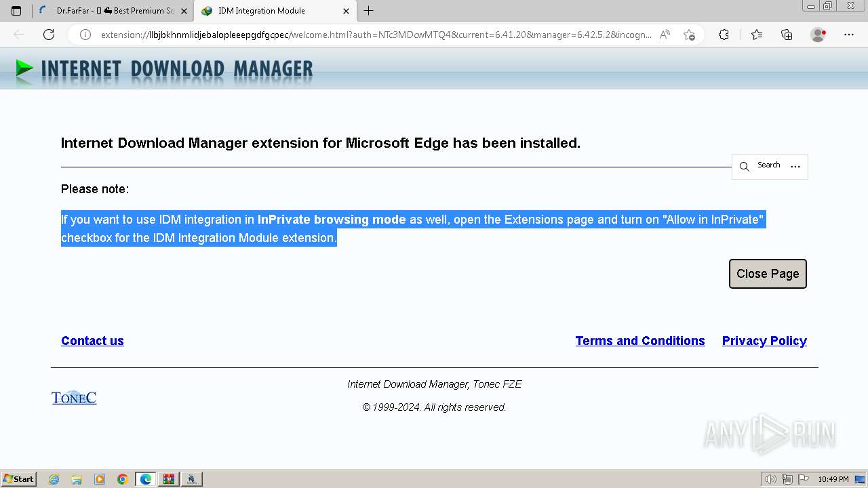Screen dimensions: 868x488
Task: Click the copyright 1999-2024 text
Action: coord(435,407)
